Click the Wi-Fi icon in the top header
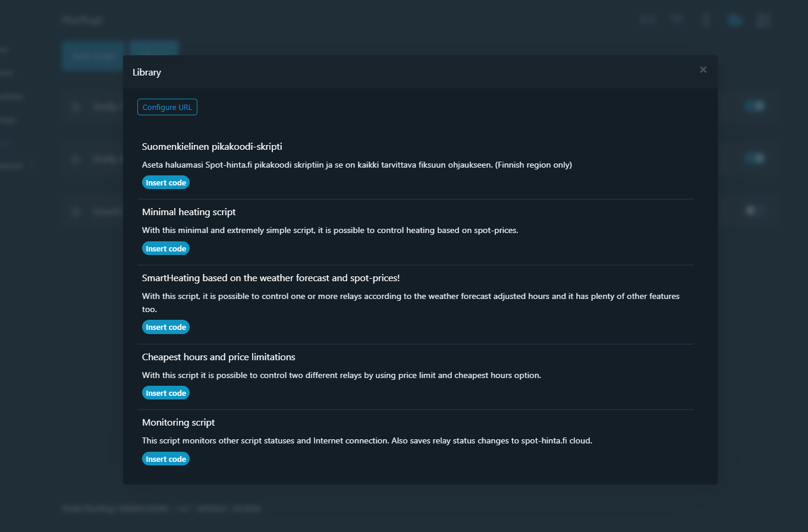This screenshot has width=808, height=532. pos(676,20)
